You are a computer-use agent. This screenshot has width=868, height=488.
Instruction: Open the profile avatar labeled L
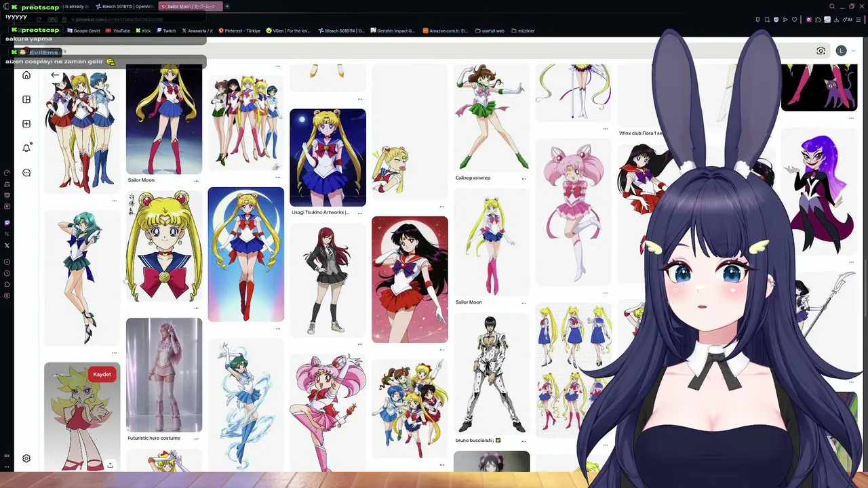click(x=841, y=51)
